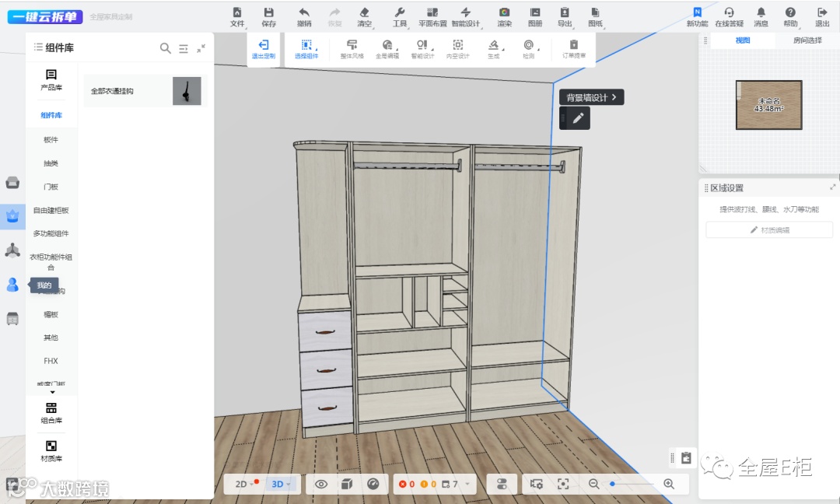Viewport: 840px width, 504px height.
Task: Log out using 退出 icon
Action: [822, 17]
